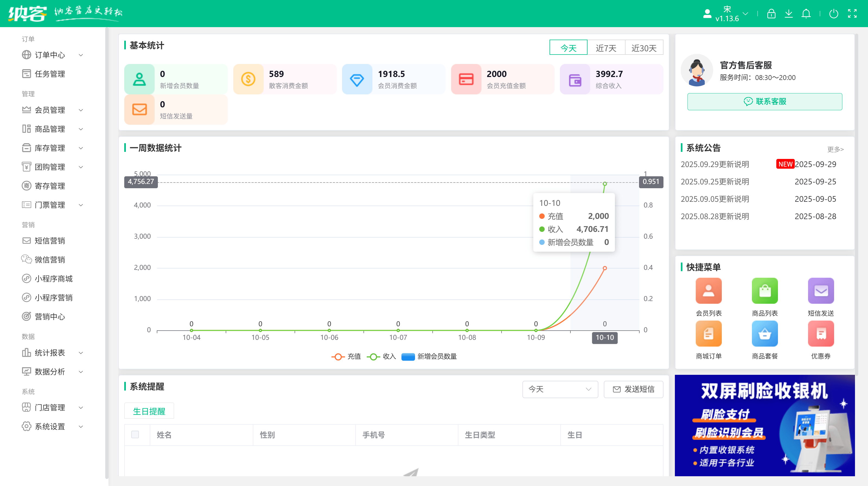The height and width of the screenshot is (486, 868).
Task: Click 更多> link in 系统公告
Action: pos(835,149)
